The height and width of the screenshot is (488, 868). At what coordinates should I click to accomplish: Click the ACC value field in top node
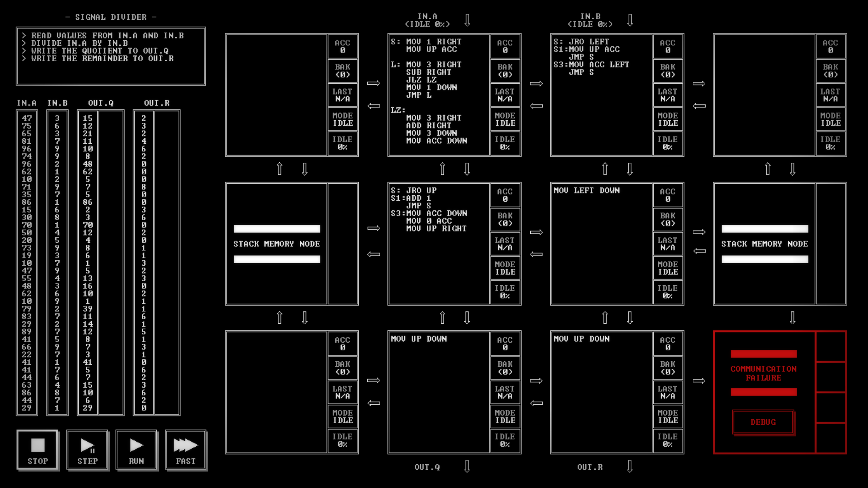[x=343, y=50]
